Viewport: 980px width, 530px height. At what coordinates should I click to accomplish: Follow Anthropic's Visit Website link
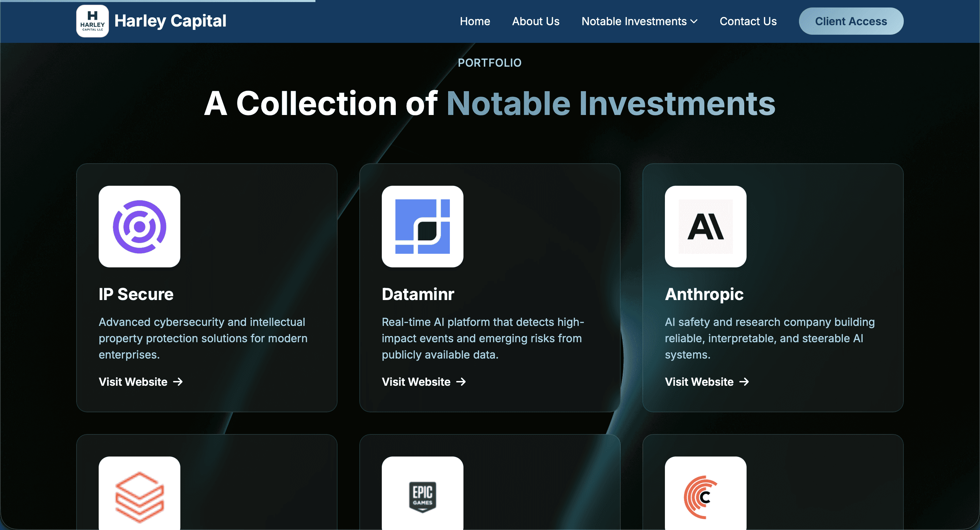pyautogui.click(x=699, y=382)
